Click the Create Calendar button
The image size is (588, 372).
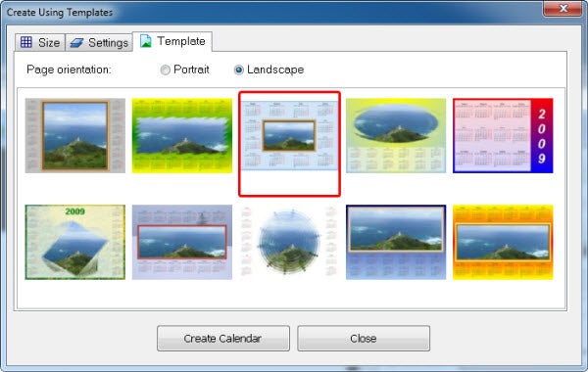coord(223,339)
